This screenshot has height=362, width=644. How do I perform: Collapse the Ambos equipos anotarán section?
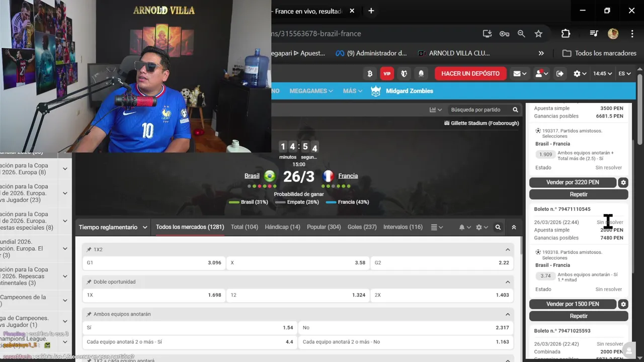tap(508, 314)
